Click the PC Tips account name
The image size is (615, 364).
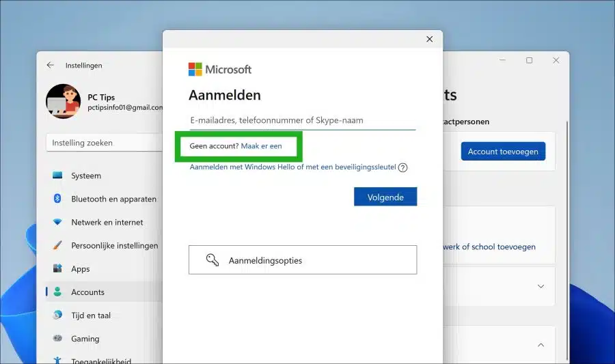click(101, 97)
